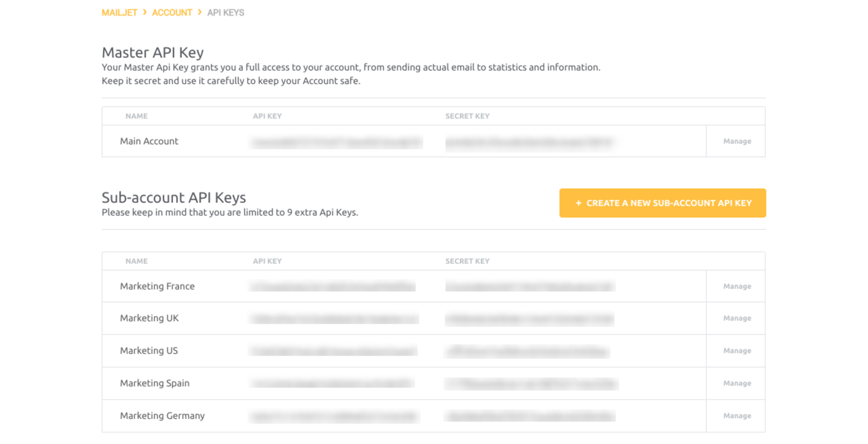Click the API KEYS breadcrumb label
Image resolution: width=868 pixels, height=444 pixels.
pyautogui.click(x=225, y=13)
